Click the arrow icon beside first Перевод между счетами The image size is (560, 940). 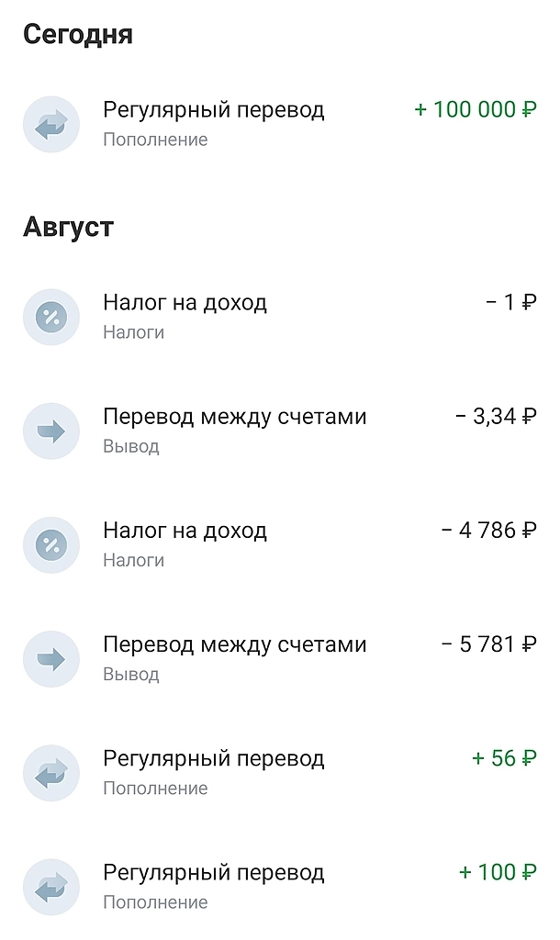(51, 431)
